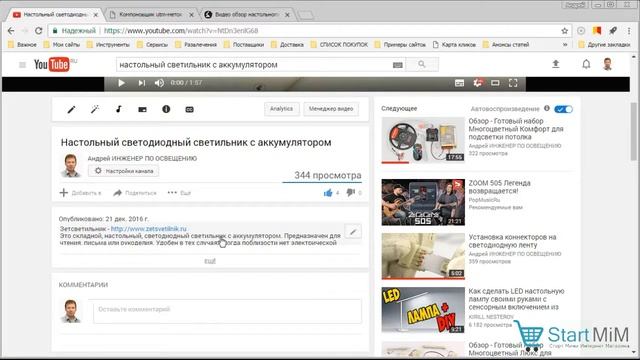This screenshot has width=640, height=360.
Task: Open the end screen icon in toolbar
Action: pyautogui.click(x=142, y=109)
